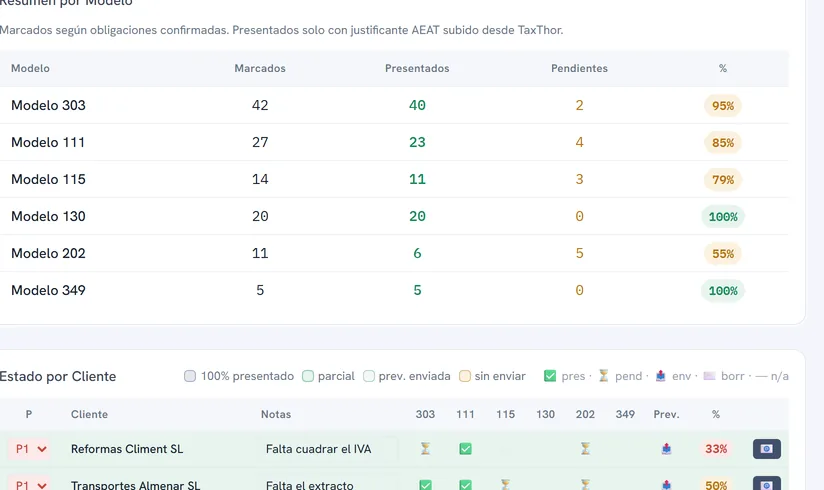Click the 'parcial' legend swatch
This screenshot has width=824, height=490.
tap(308, 376)
